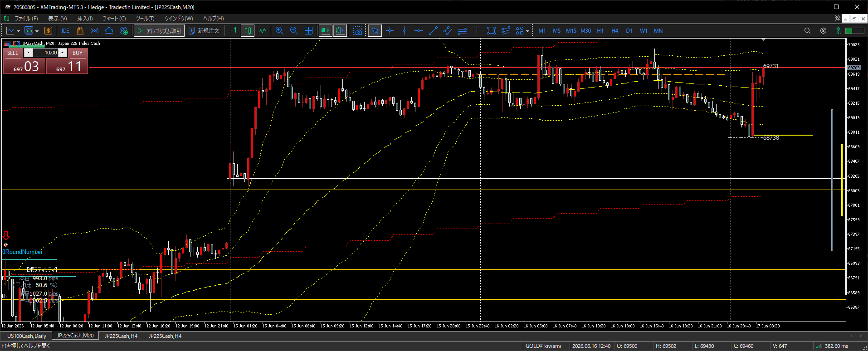Switch chart to bar chart mode

click(233, 31)
